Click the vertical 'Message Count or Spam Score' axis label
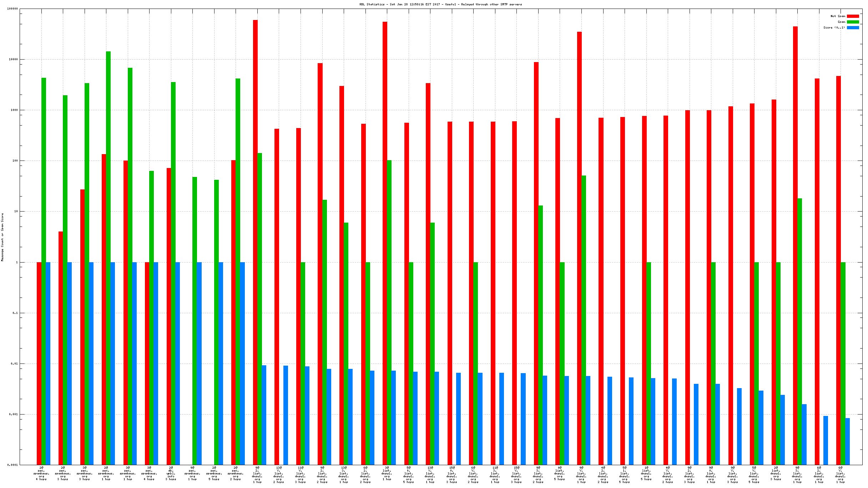The height and width of the screenshot is (488, 868). point(2,237)
